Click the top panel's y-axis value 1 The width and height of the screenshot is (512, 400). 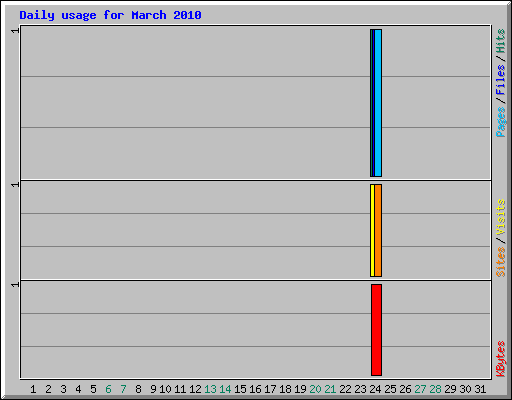click(x=15, y=31)
